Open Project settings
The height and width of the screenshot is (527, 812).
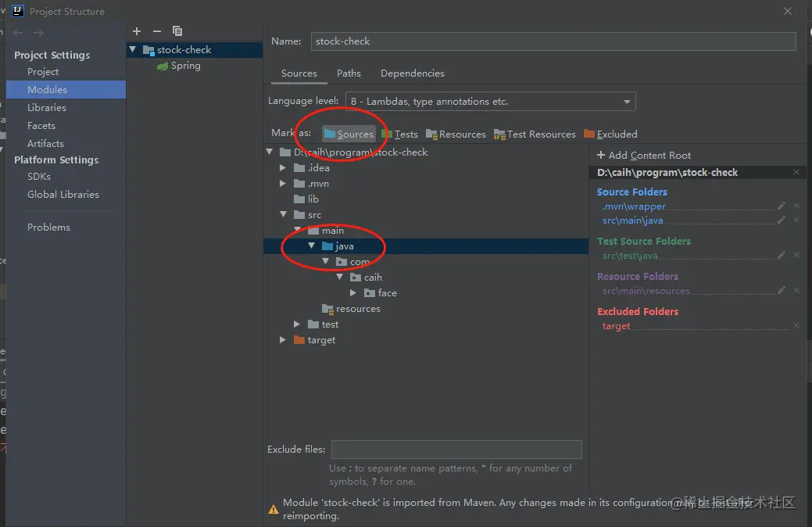(43, 72)
